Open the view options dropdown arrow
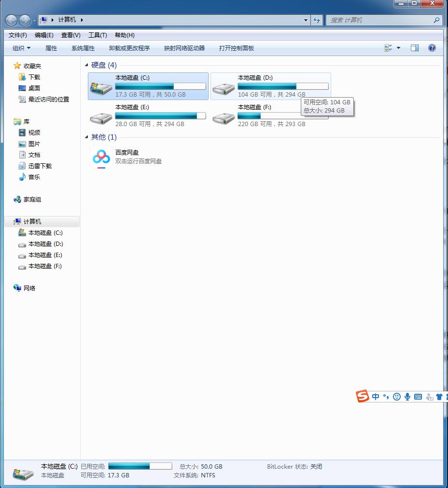This screenshot has width=448, height=488. (x=399, y=48)
